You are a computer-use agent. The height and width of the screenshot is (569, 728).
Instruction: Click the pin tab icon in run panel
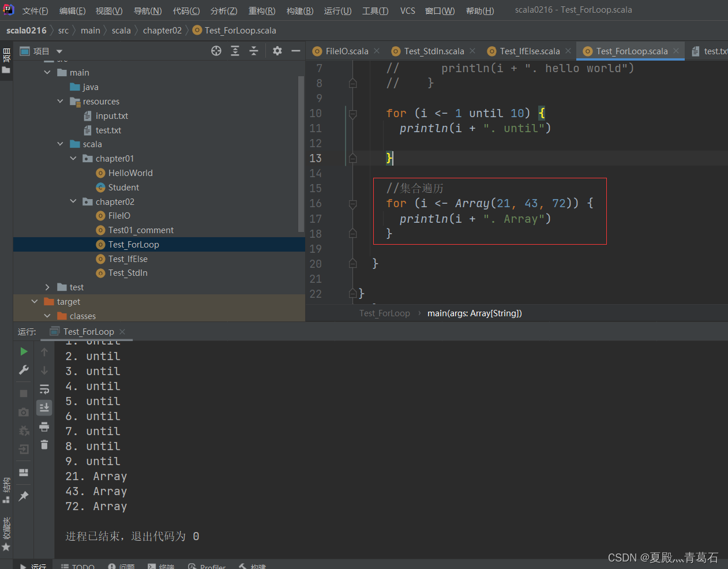[24, 496]
